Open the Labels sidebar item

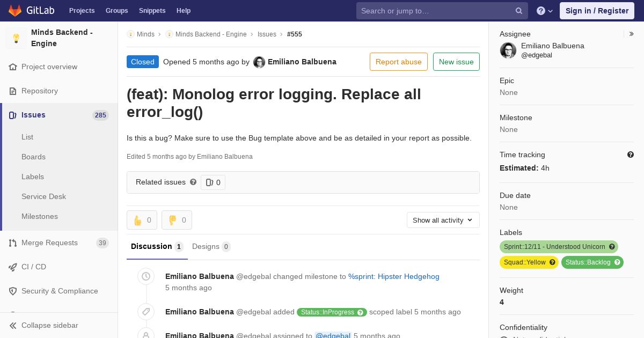pos(33,177)
